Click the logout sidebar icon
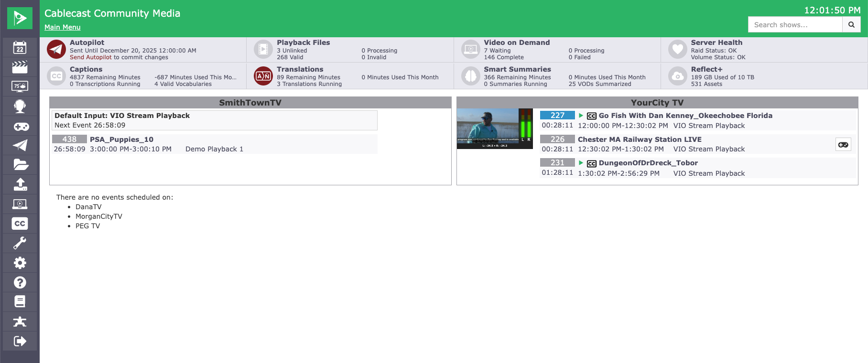This screenshot has height=363, width=868. pyautogui.click(x=20, y=341)
